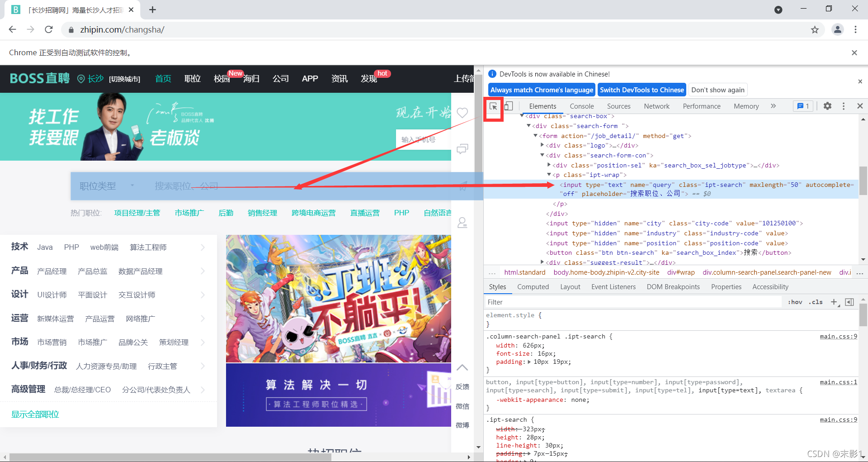The height and width of the screenshot is (462, 868).
Task: Open the Accessibility tab
Action: 770,287
